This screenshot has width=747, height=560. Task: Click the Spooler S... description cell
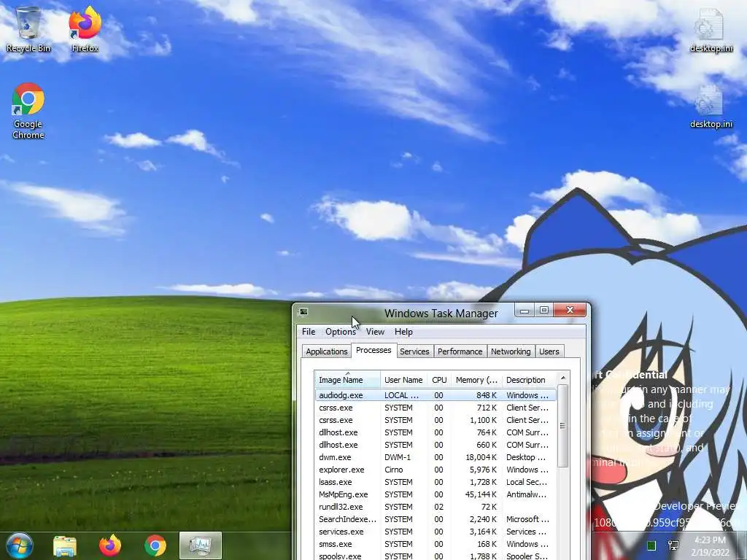527,555
